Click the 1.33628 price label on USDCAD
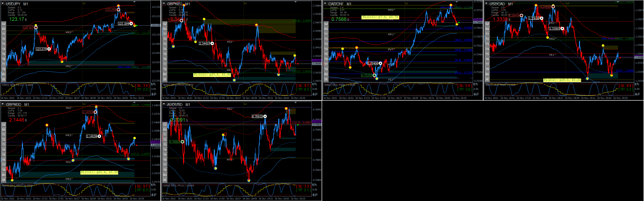The width and height of the screenshot is (644, 201). pyautogui.click(x=534, y=18)
